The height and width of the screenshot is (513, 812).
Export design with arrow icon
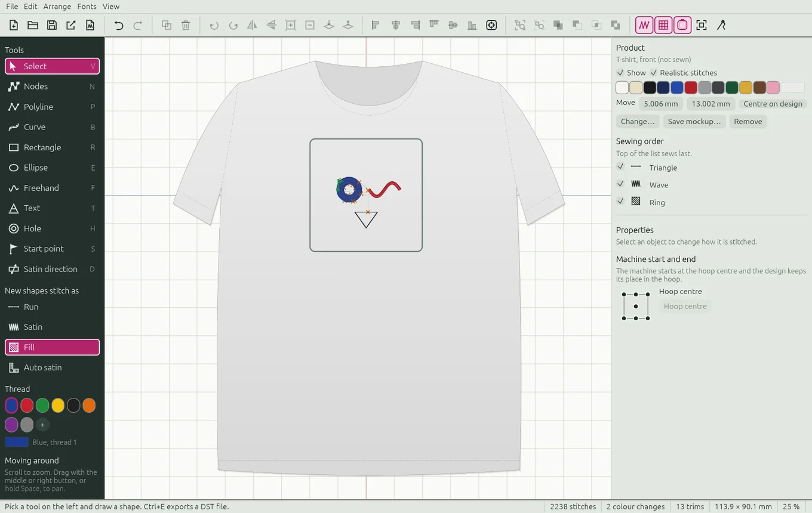click(x=71, y=25)
